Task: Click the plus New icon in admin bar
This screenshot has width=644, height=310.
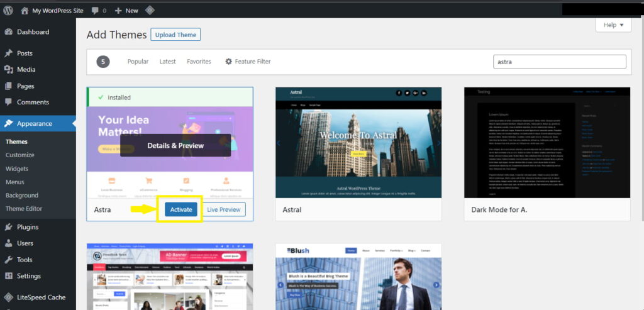Action: [x=118, y=11]
